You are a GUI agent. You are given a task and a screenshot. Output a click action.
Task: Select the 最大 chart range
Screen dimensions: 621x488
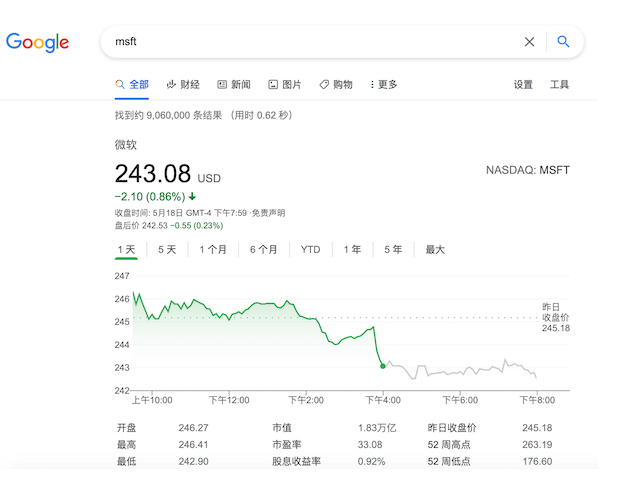click(x=435, y=250)
